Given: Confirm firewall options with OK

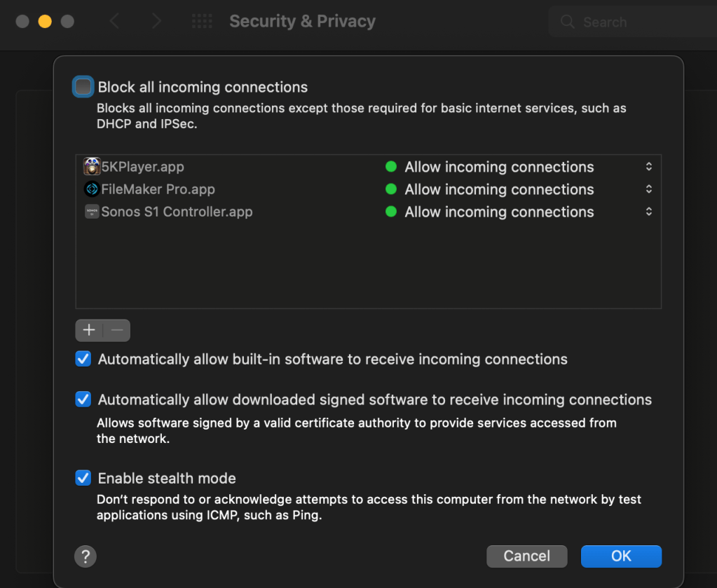Looking at the screenshot, I should (621, 556).
